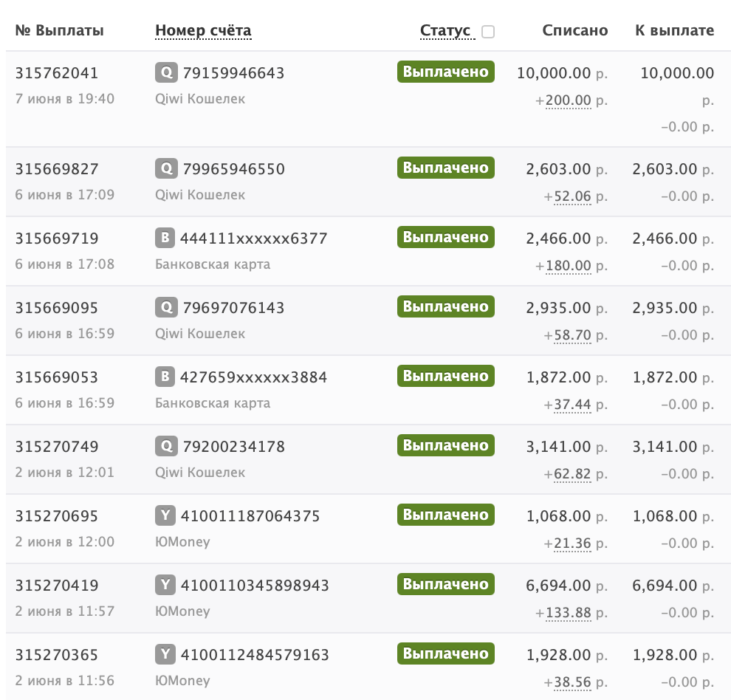Screen dimensions: 731x700
Task: Sort by Статус column header
Action: click(x=445, y=30)
